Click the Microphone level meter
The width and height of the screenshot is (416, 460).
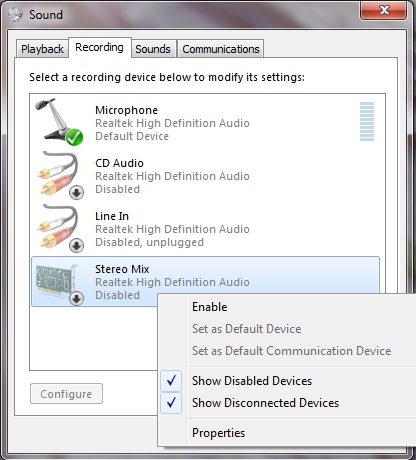point(367,121)
